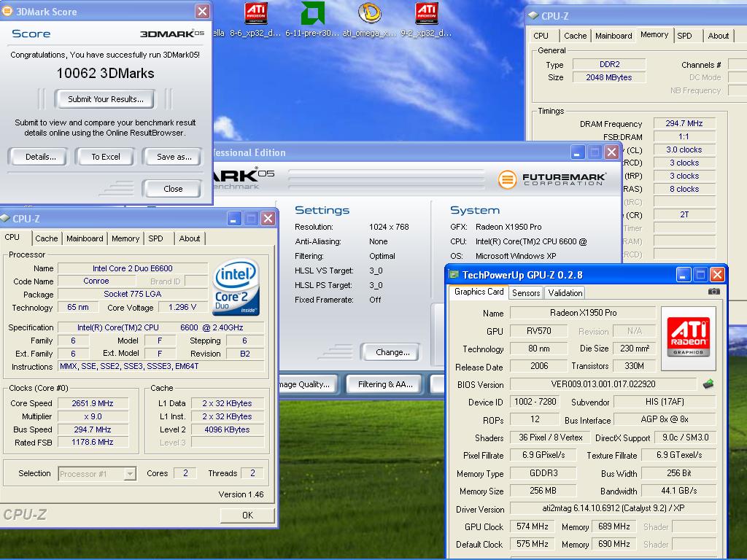
Task: Click Save as button in 3DMark Score
Action: [x=174, y=157]
